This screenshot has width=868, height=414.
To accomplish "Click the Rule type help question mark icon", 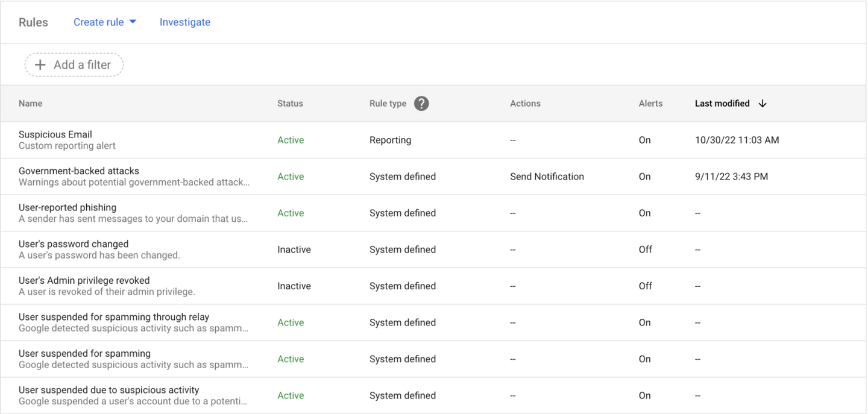I will (421, 104).
